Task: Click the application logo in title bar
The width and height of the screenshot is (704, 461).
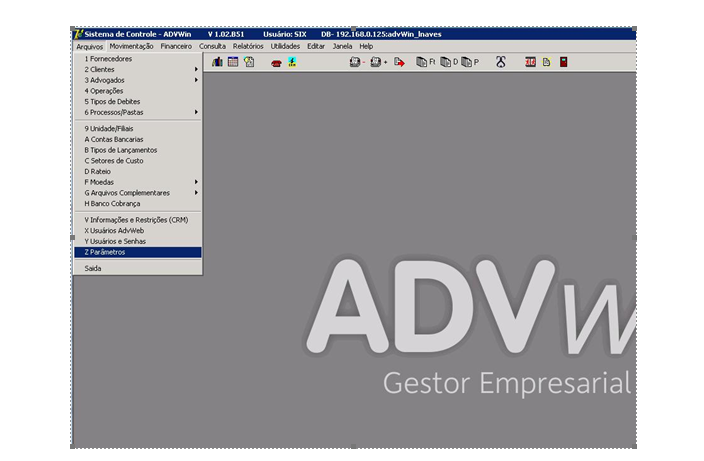Action: (79, 34)
